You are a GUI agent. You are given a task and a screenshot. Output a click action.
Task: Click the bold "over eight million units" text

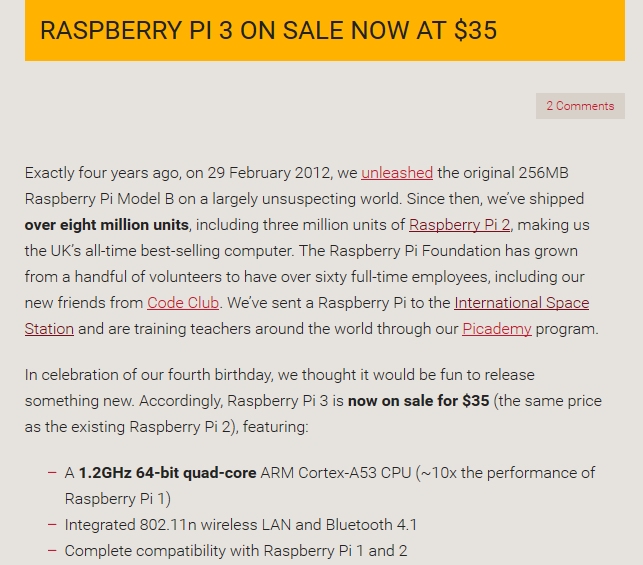[x=107, y=225]
